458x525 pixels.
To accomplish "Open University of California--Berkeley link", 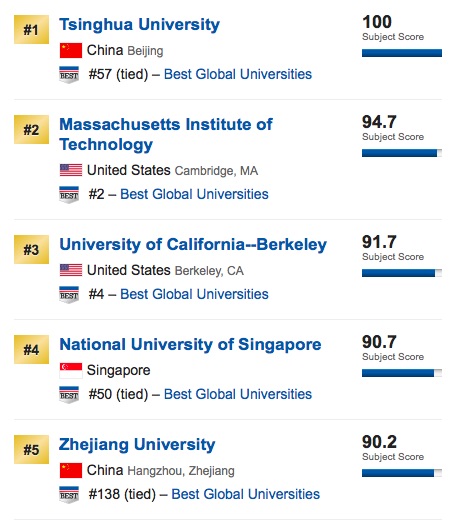I will click(193, 245).
